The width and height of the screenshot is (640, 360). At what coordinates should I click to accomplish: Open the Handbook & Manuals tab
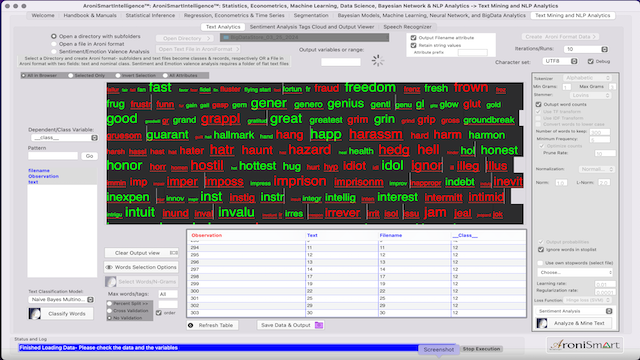point(90,15)
